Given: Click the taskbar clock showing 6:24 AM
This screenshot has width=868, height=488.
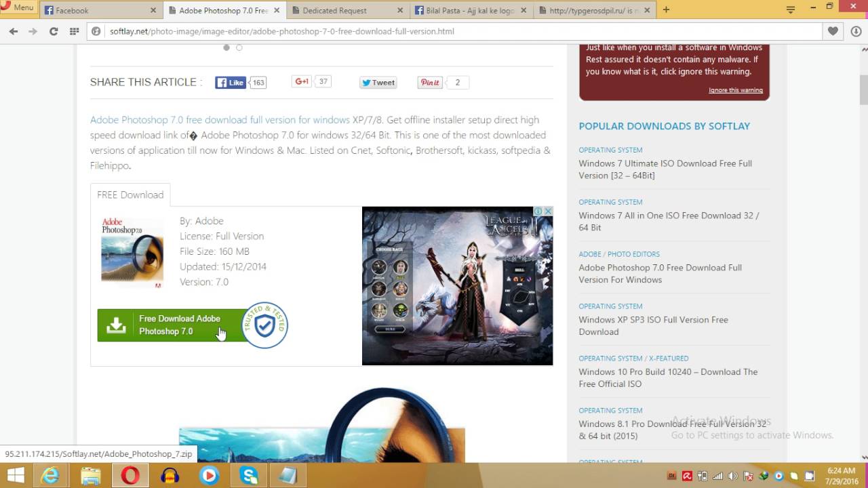Looking at the screenshot, I should tap(842, 476).
